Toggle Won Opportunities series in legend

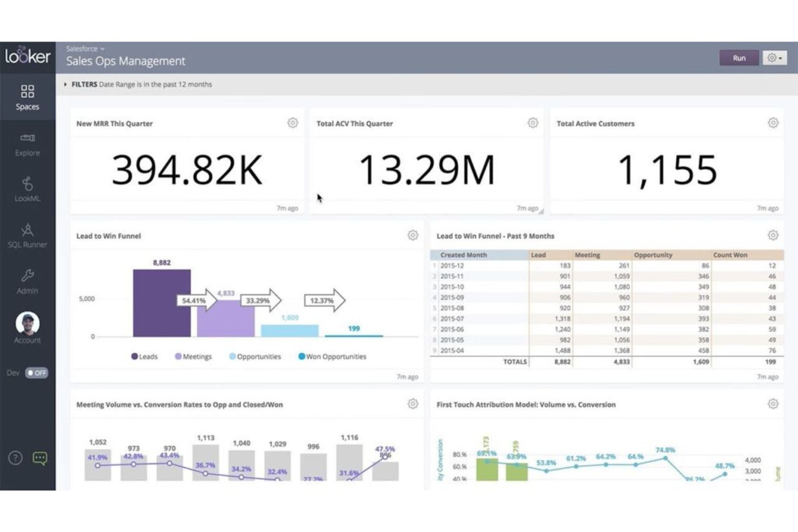click(332, 356)
